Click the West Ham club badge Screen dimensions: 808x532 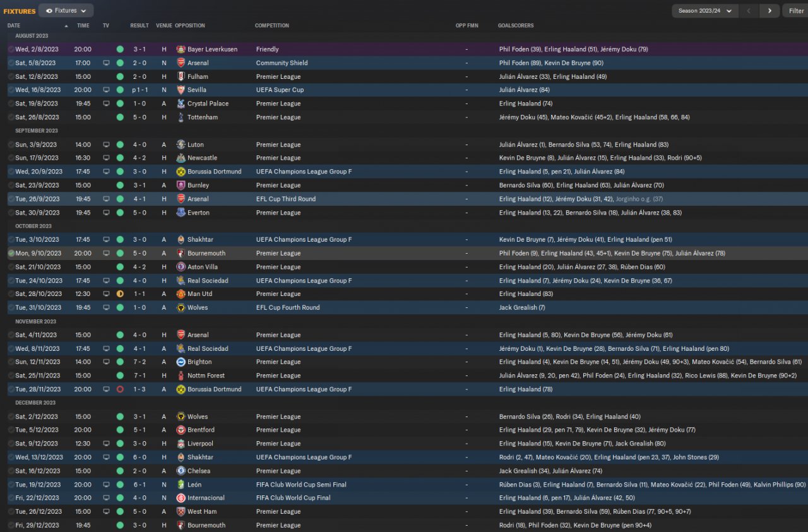[x=181, y=512]
